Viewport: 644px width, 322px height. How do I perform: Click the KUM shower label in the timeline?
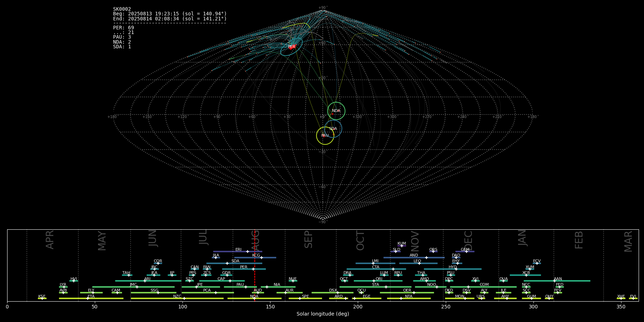point(402,243)
